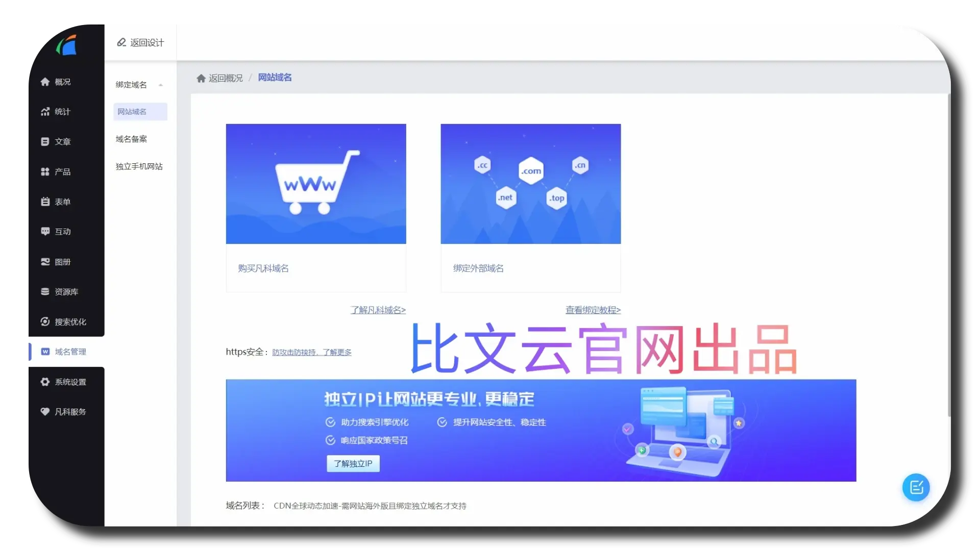Click 凡科服务 sidebar label
This screenshot has width=980, height=551.
coord(70,412)
